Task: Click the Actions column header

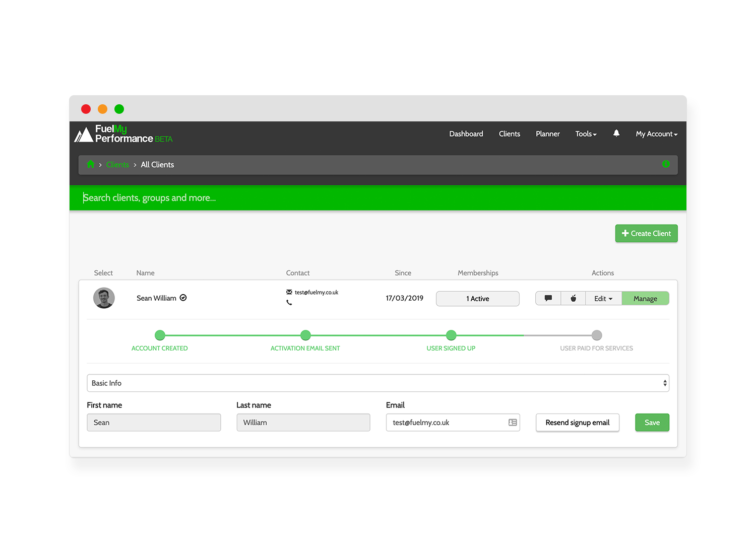Action: 603,273
